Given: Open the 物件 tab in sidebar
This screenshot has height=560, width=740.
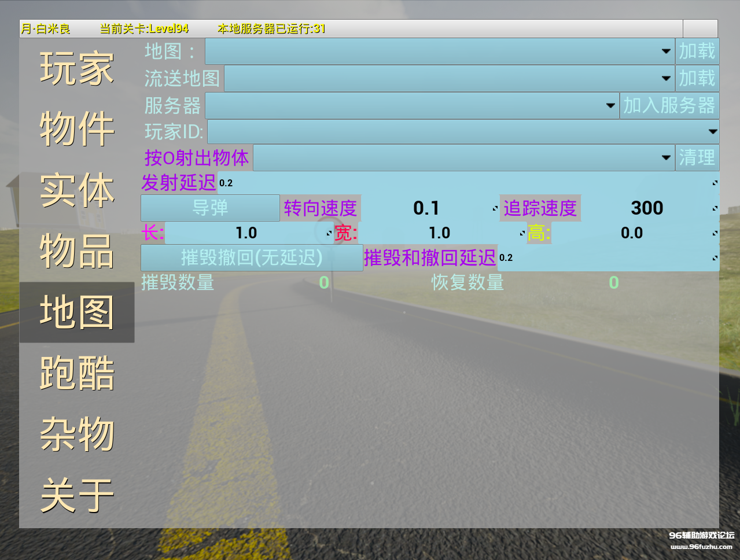Looking at the screenshot, I should pyautogui.click(x=77, y=129).
